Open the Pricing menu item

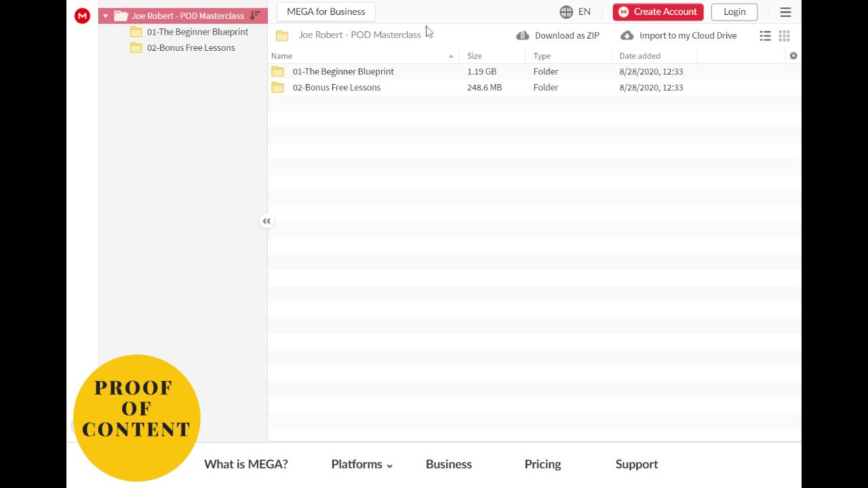[x=542, y=464]
